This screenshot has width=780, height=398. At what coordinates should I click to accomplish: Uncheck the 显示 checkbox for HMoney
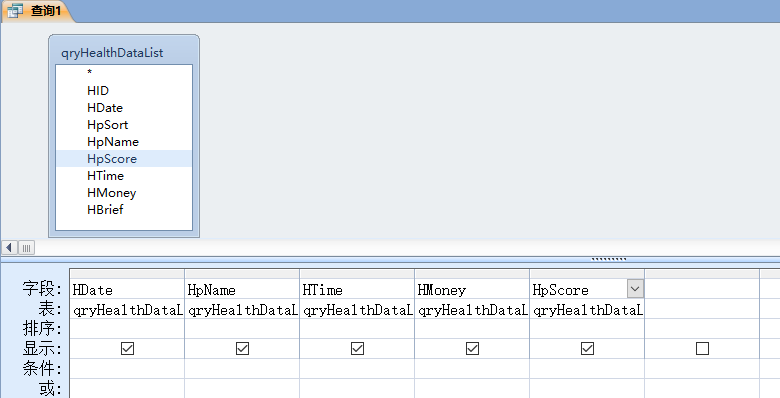(x=472, y=348)
